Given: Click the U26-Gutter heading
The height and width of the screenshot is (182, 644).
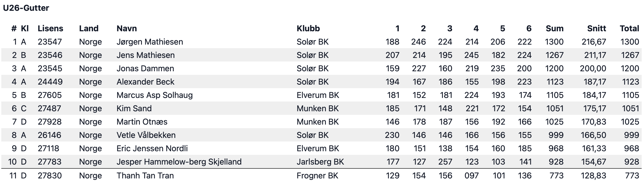Looking at the screenshot, I should 26,8.
